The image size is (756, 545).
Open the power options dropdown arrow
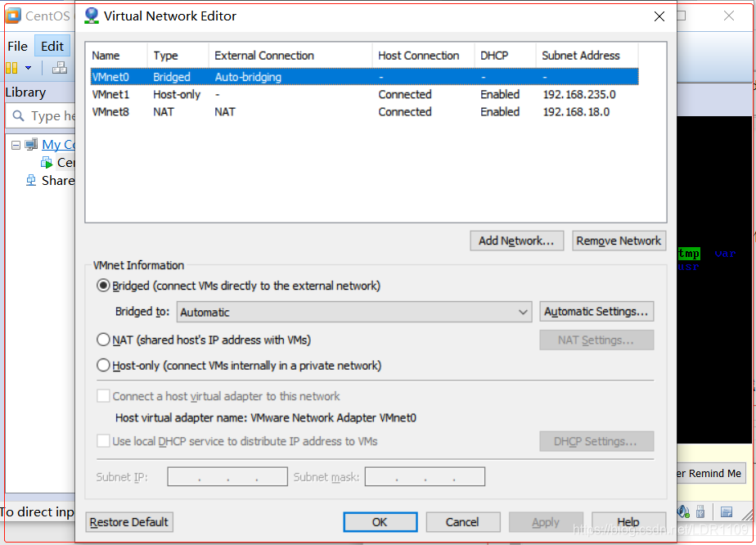[x=29, y=68]
